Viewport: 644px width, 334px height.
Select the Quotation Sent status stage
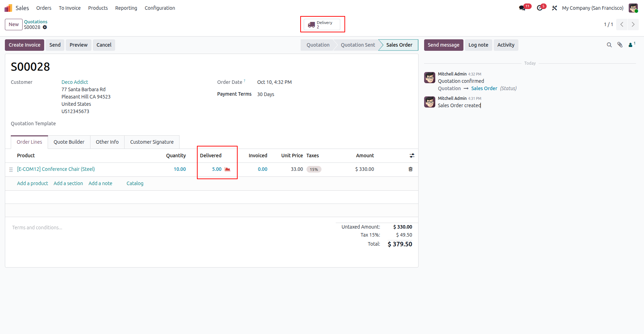point(358,45)
